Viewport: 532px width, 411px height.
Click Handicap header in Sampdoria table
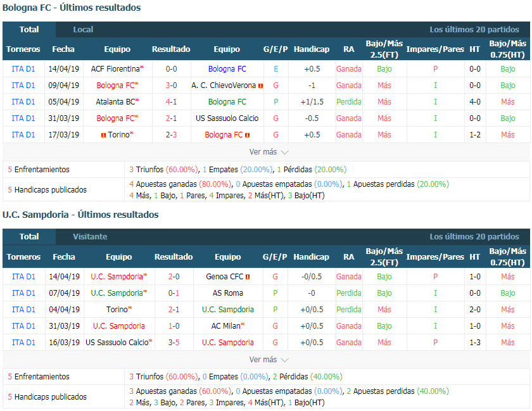(311, 257)
